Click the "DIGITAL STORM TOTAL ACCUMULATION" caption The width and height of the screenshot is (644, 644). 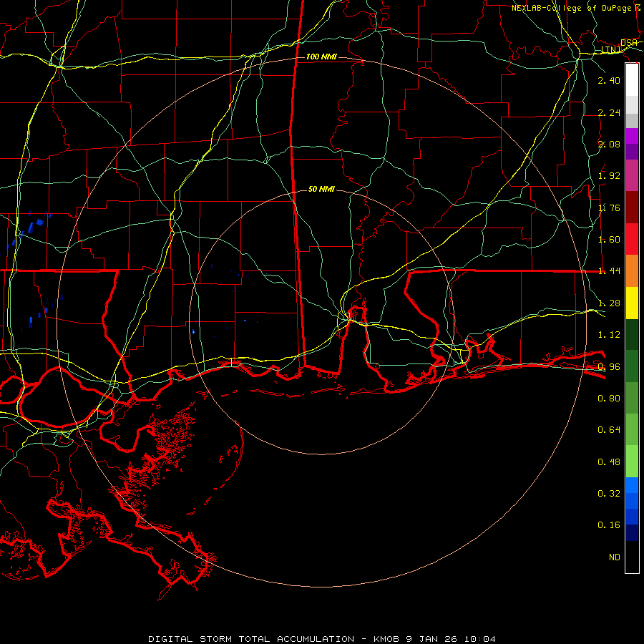pyautogui.click(x=251, y=639)
